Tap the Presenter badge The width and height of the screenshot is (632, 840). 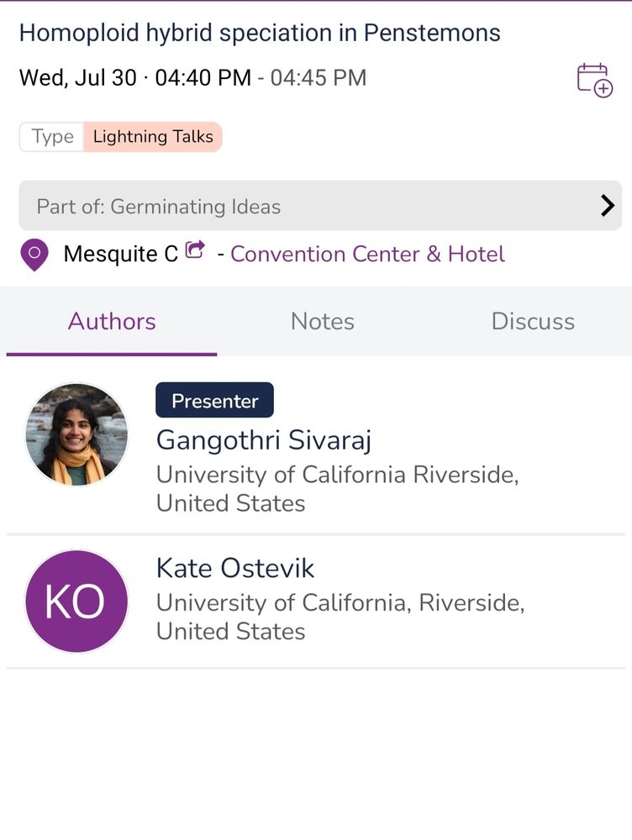point(214,400)
